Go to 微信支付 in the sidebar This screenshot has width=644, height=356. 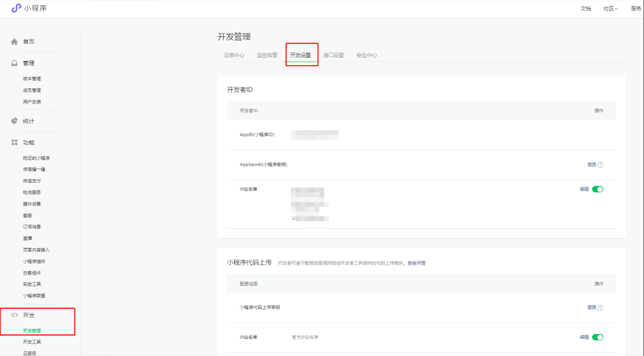pos(32,181)
